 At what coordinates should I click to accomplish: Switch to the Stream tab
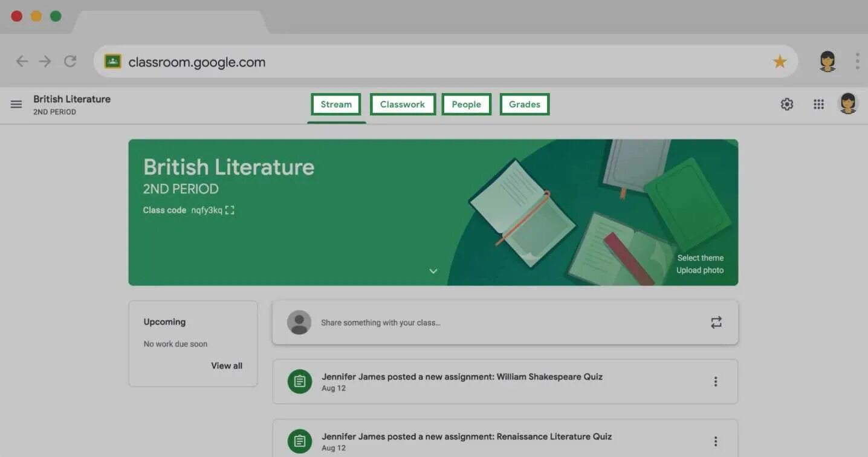point(336,104)
